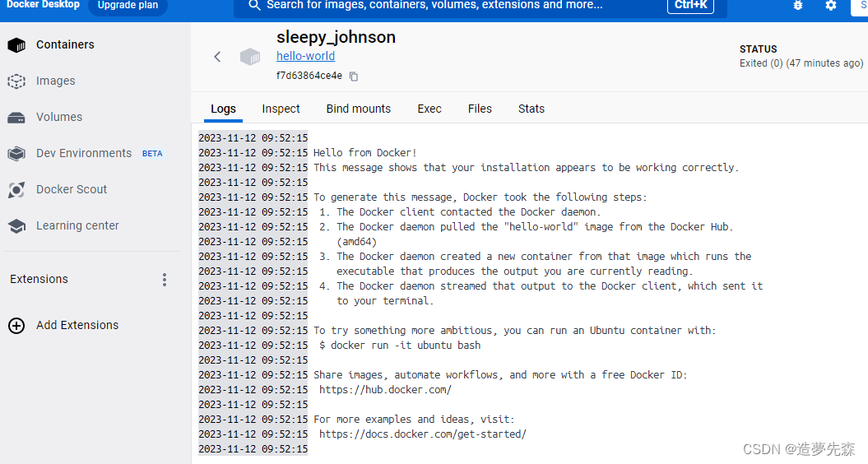Open the Learning center icon

[x=16, y=226]
